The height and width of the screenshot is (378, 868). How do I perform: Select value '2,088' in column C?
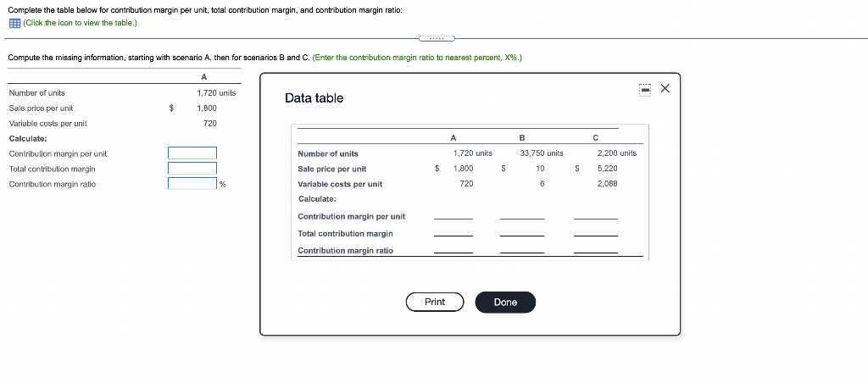pyautogui.click(x=607, y=184)
